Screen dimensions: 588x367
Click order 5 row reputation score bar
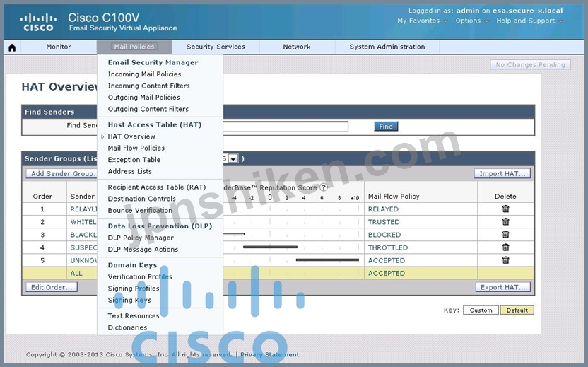[x=327, y=260]
